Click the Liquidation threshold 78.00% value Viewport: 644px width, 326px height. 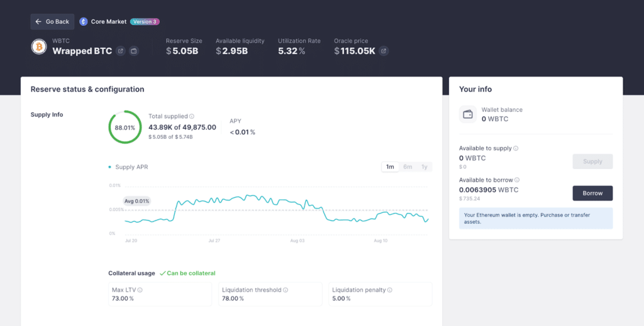pos(233,298)
